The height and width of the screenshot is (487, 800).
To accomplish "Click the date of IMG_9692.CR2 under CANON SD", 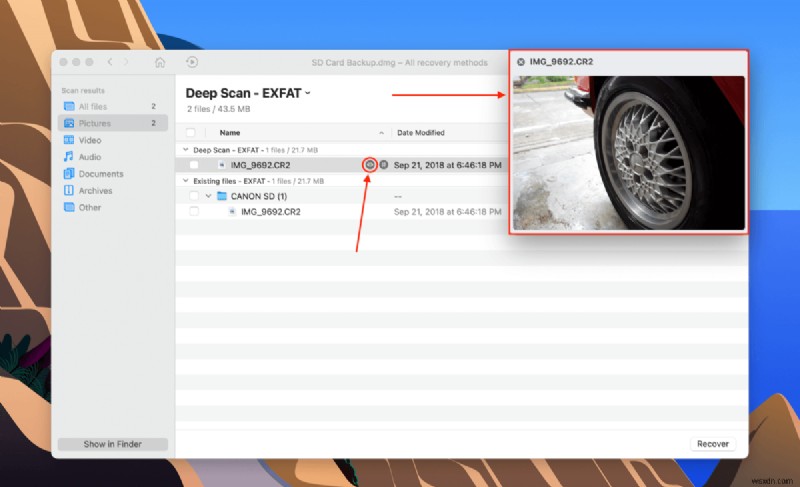I will tap(447, 212).
